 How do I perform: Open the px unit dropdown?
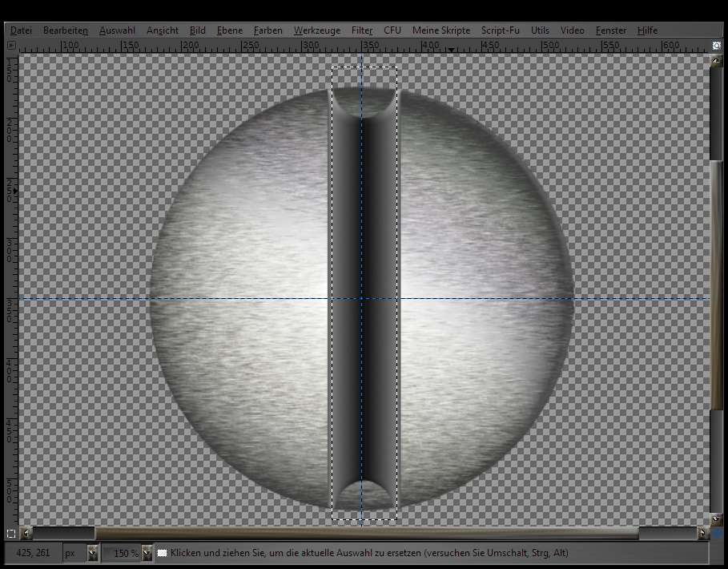92,553
